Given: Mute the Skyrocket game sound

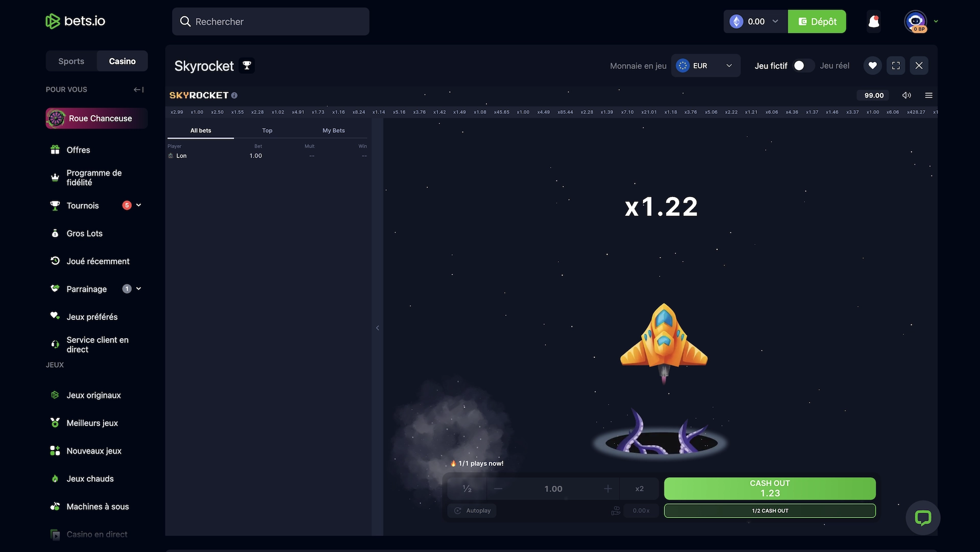Looking at the screenshot, I should point(907,95).
